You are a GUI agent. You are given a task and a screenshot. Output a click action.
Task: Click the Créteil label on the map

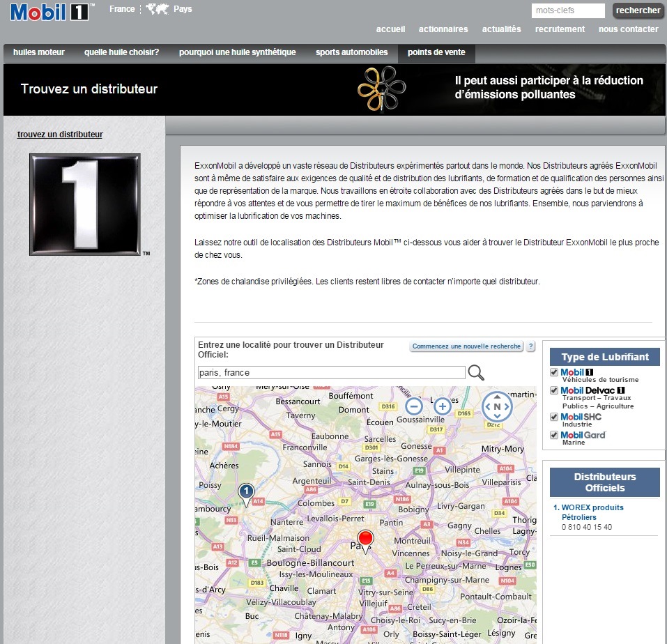(419, 607)
